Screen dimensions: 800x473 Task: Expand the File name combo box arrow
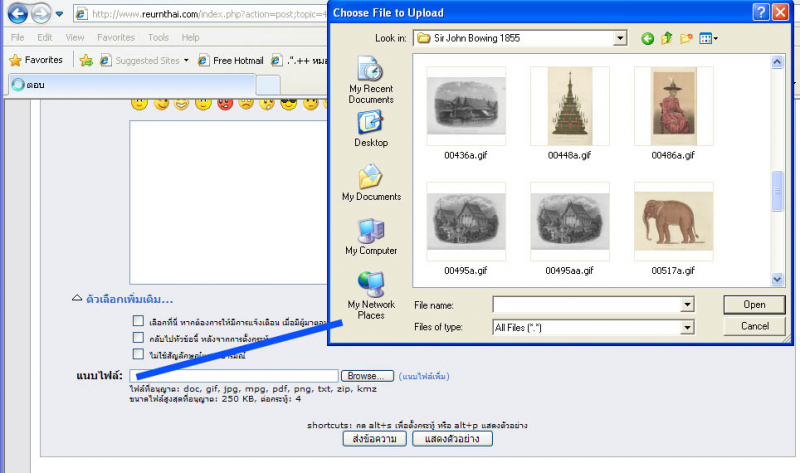pyautogui.click(x=687, y=305)
